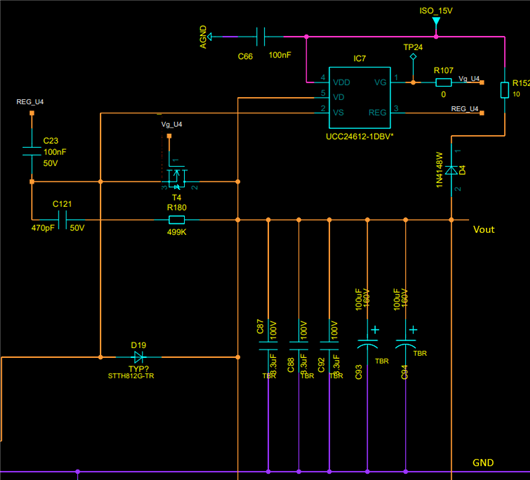Select the C92 capacitor symbol
The image size is (530, 480).
(329, 345)
